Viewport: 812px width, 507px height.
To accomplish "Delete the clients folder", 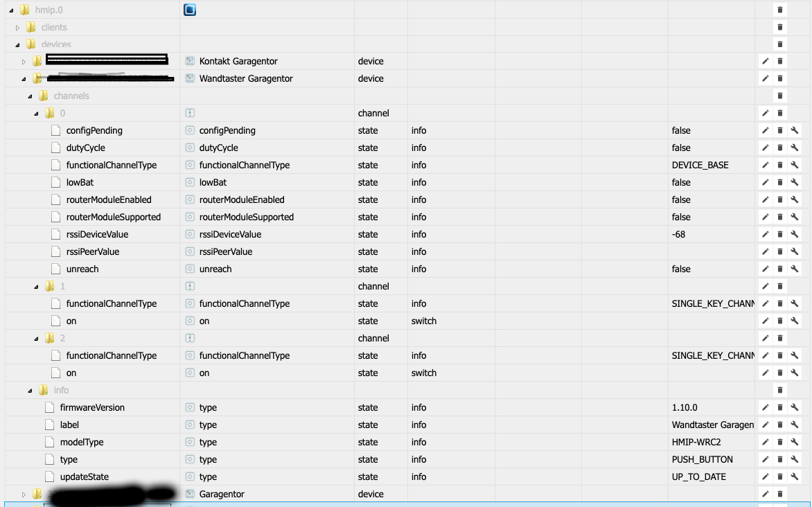I will (x=780, y=27).
